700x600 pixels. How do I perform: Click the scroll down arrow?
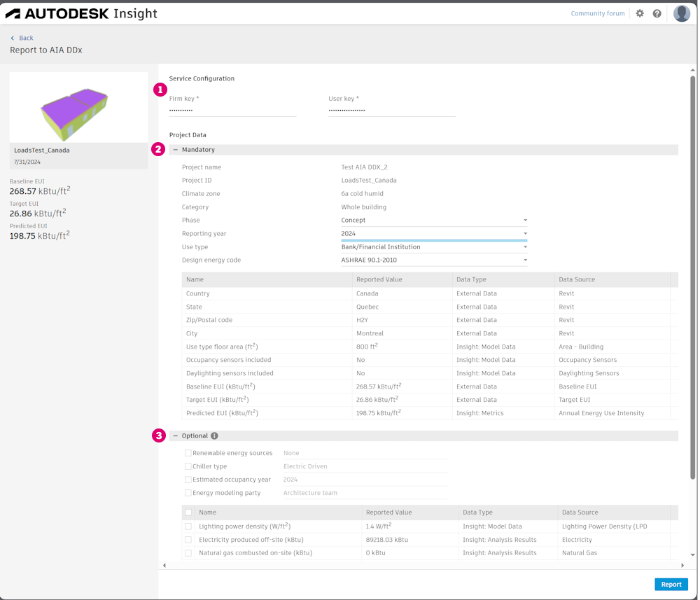pyautogui.click(x=692, y=555)
